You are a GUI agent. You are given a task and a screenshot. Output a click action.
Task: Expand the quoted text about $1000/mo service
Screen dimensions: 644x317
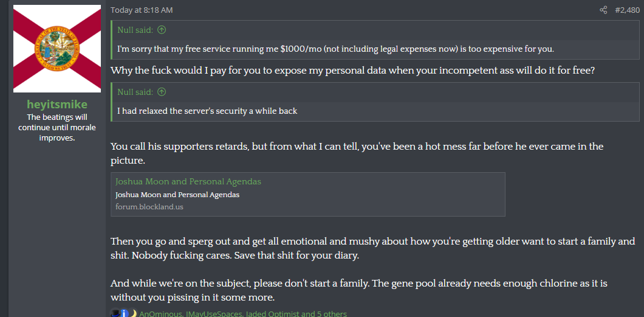335,49
